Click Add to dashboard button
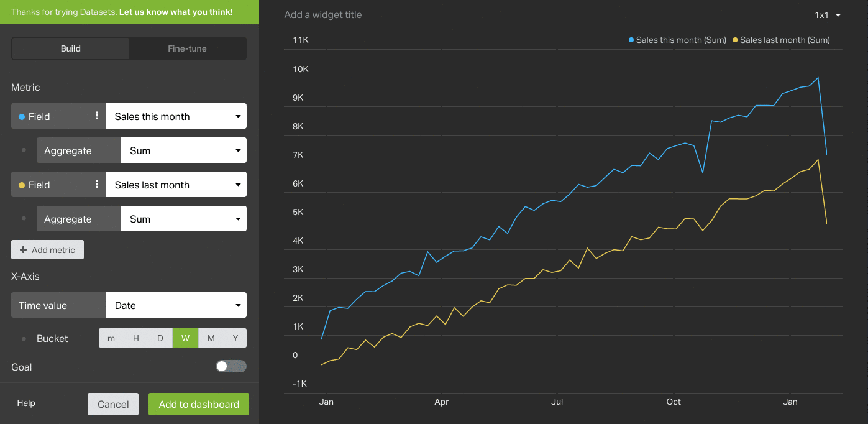This screenshot has width=868, height=424. click(x=199, y=404)
